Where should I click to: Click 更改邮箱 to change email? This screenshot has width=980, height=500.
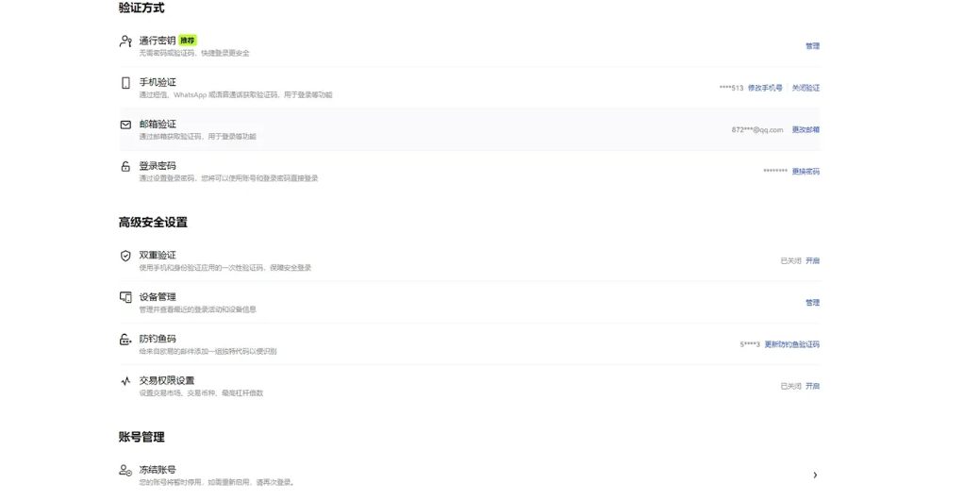coord(806,130)
